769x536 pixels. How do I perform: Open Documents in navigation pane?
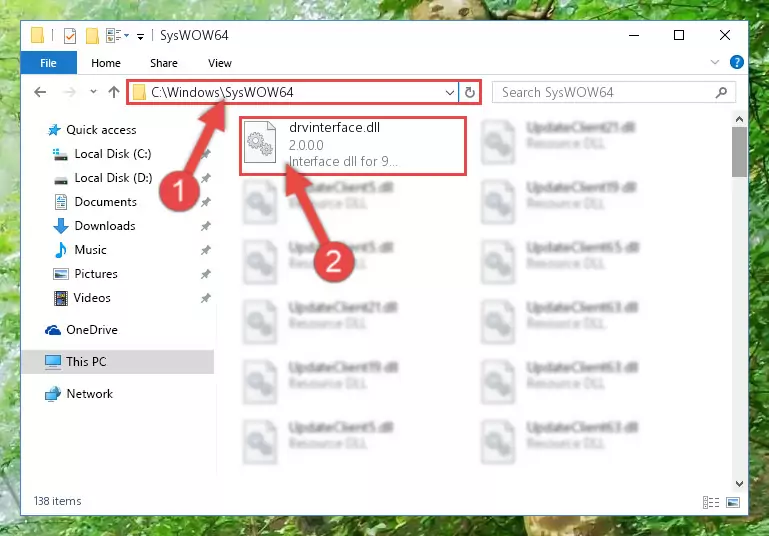105,202
